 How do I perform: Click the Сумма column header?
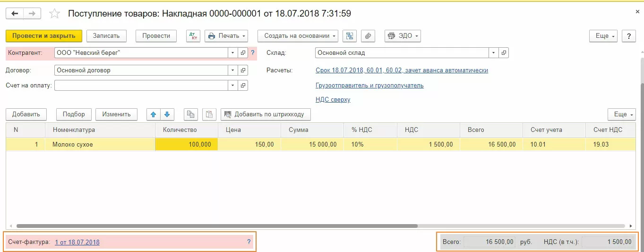coord(312,130)
